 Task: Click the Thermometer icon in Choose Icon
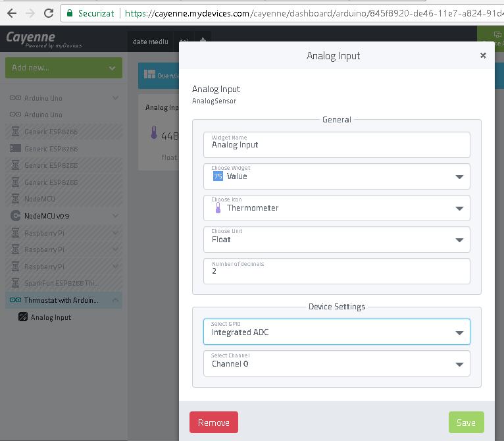pos(218,208)
